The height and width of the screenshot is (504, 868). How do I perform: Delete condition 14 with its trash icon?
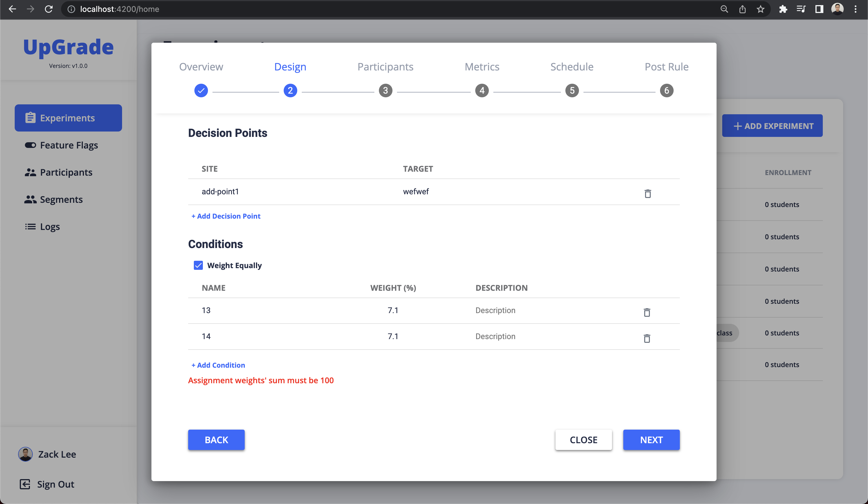click(647, 339)
